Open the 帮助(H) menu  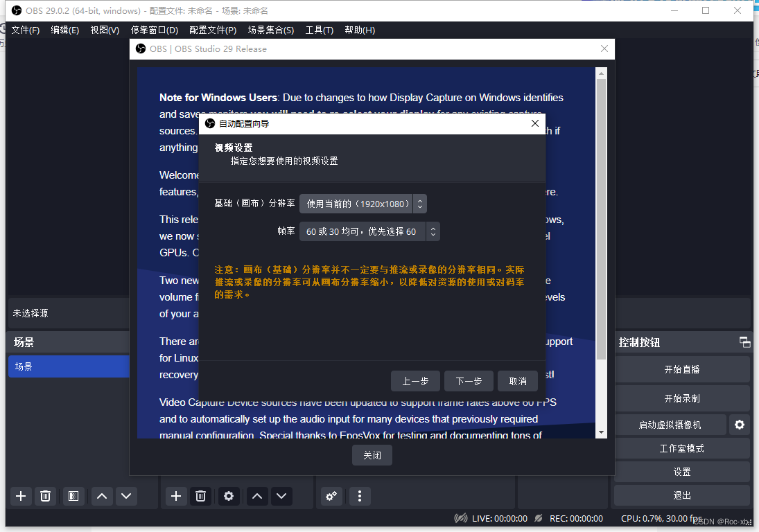(x=360, y=30)
